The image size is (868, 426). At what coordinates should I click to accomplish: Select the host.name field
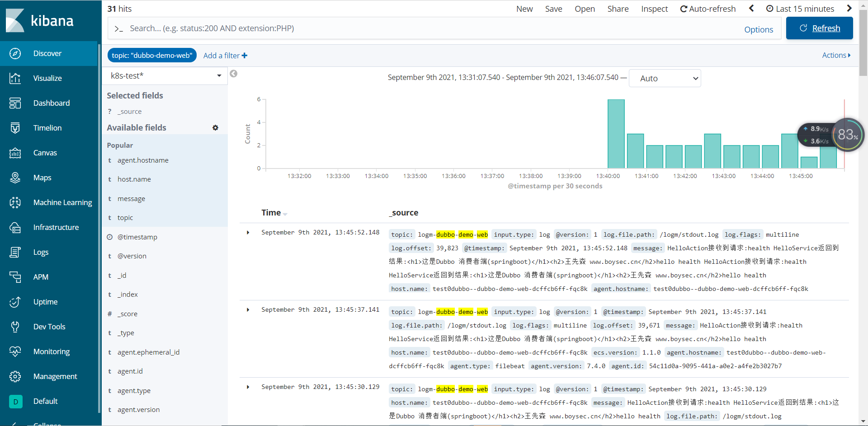point(134,179)
